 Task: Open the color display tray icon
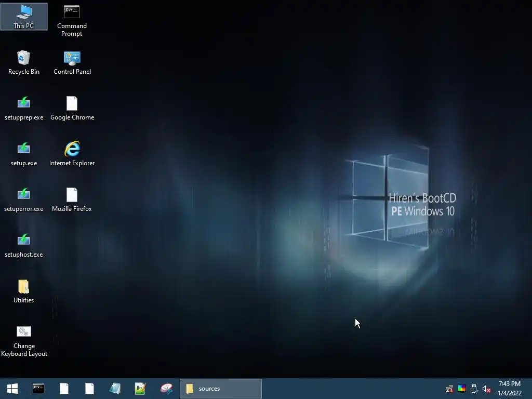(x=462, y=389)
